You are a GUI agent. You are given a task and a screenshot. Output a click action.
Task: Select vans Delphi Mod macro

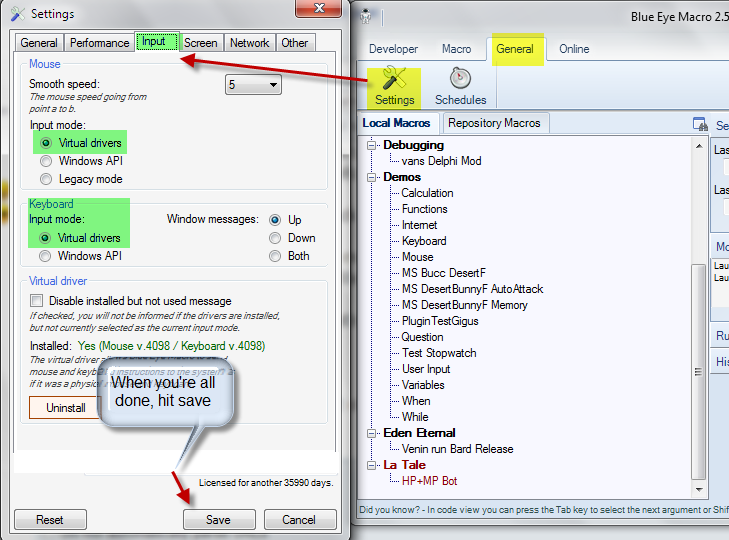[441, 161]
